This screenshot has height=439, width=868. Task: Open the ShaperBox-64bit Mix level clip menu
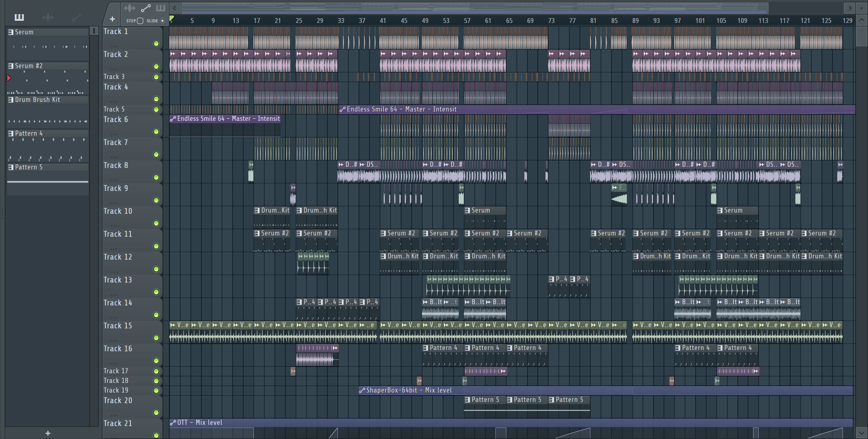click(x=362, y=390)
